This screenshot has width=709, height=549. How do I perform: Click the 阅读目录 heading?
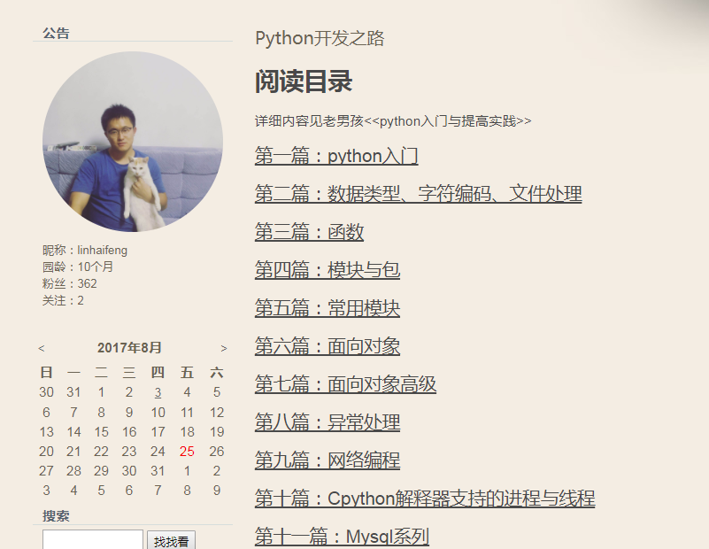303,81
